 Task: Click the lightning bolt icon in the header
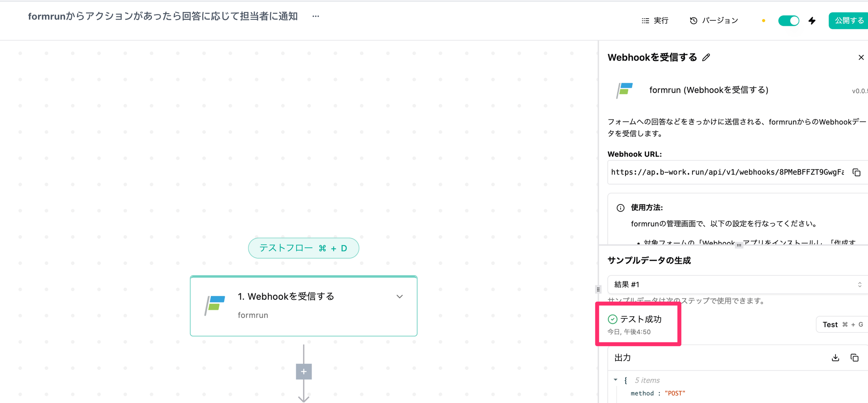[812, 21]
